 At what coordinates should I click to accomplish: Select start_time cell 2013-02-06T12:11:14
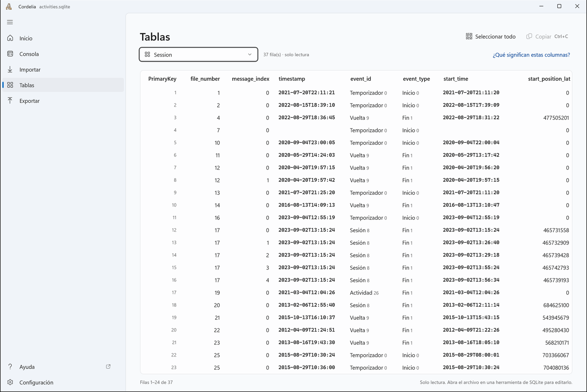[471, 305]
